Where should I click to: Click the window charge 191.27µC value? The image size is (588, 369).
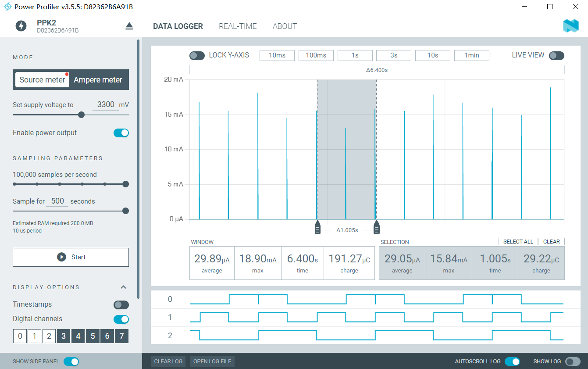click(349, 259)
